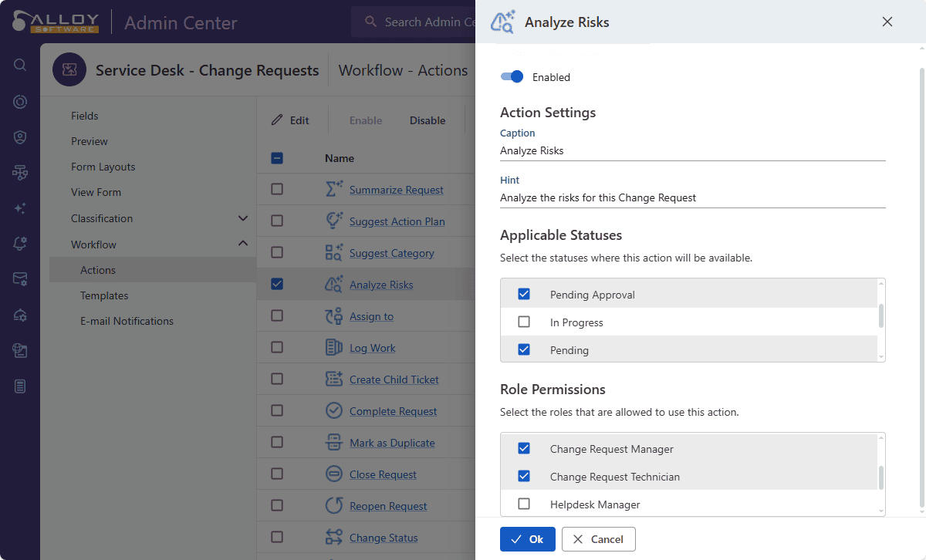Check the In Progress status checkbox
Viewport: 926px width, 560px height.
[x=524, y=322]
